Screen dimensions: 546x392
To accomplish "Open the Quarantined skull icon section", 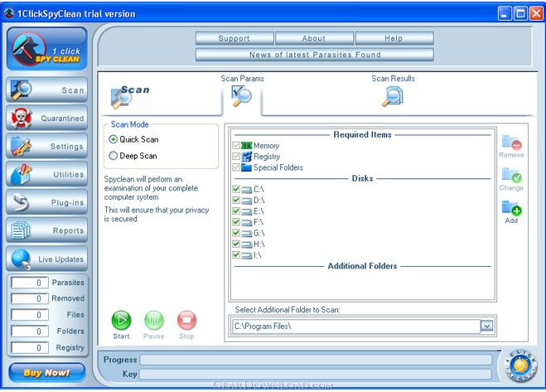I will click(46, 118).
